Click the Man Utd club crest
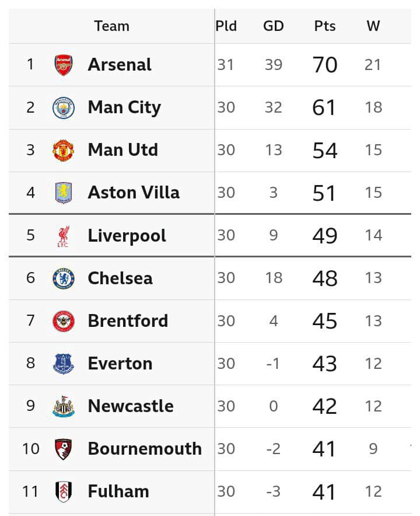The height and width of the screenshot is (516, 420). point(64,150)
